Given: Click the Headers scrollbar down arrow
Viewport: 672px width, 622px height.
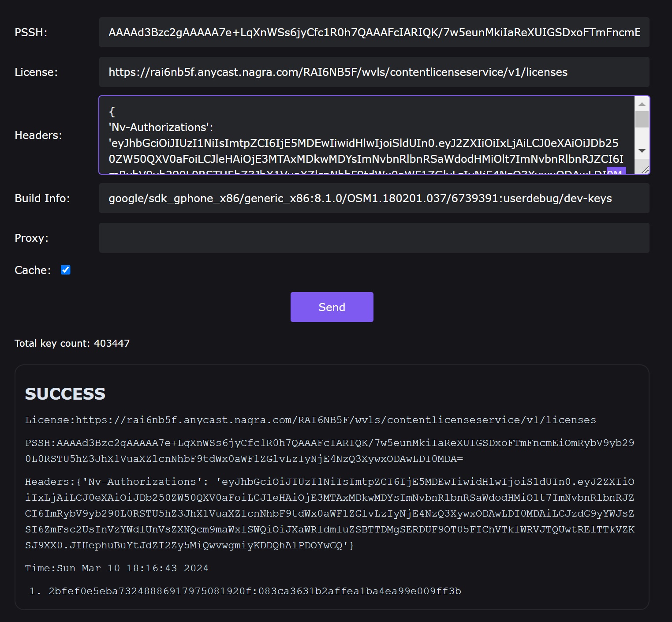Looking at the screenshot, I should pos(642,151).
